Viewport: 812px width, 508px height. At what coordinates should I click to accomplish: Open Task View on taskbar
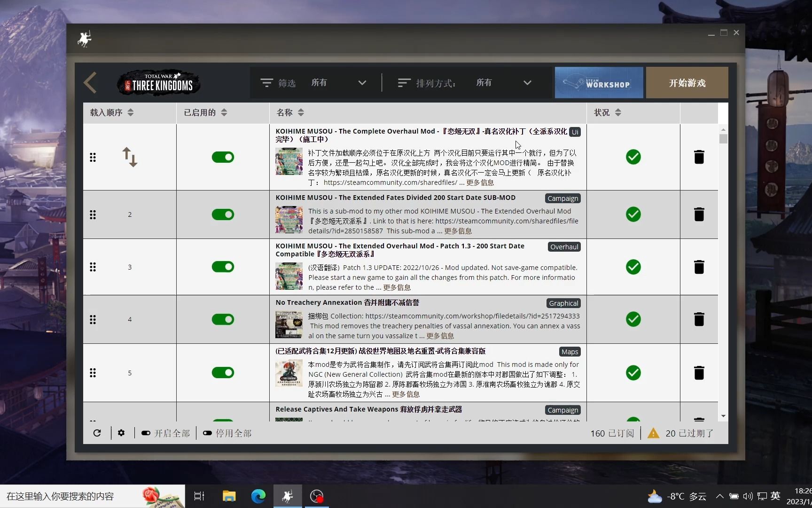(199, 496)
